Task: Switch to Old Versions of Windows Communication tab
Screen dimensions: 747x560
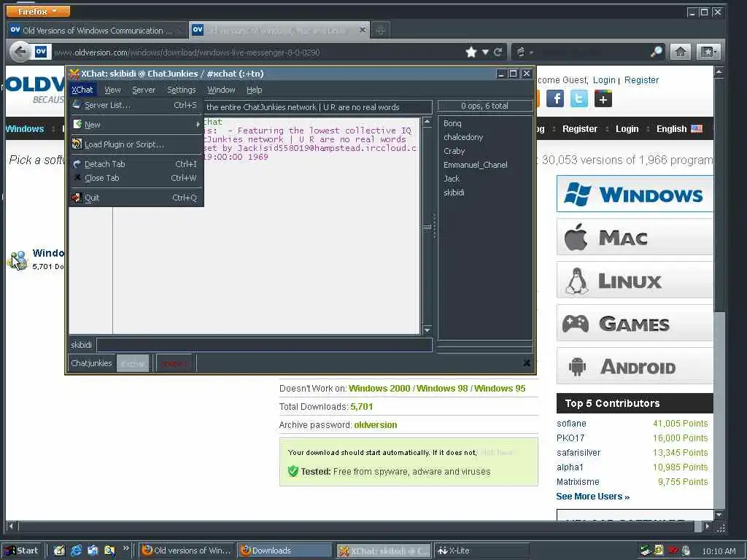Action: [x=97, y=31]
